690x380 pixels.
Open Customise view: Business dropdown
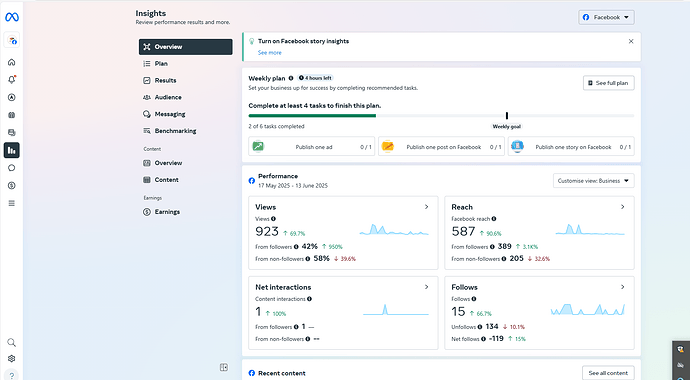point(594,181)
